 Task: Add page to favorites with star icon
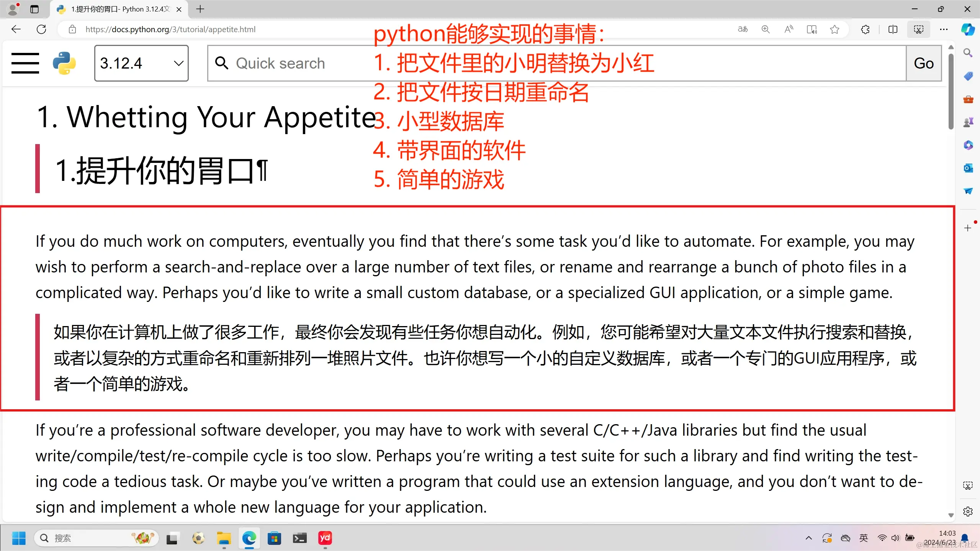pos(834,29)
